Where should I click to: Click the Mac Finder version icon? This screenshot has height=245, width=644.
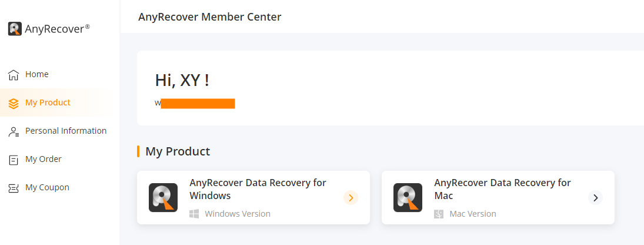coord(439,214)
